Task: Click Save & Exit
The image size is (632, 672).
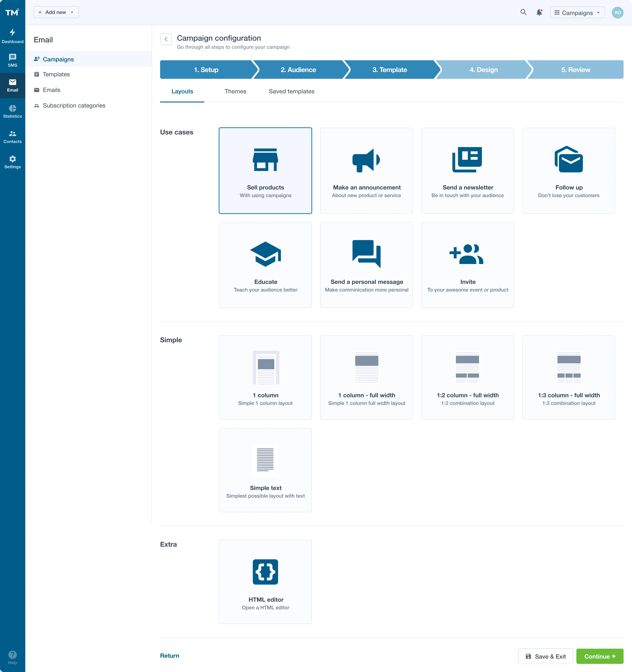Action: pos(545,656)
